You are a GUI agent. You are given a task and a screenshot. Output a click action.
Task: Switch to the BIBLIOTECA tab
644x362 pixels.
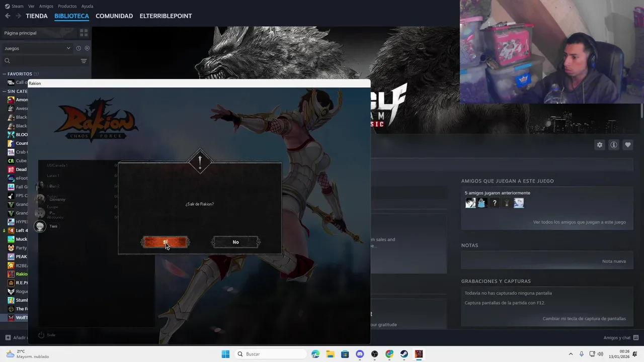pyautogui.click(x=71, y=16)
